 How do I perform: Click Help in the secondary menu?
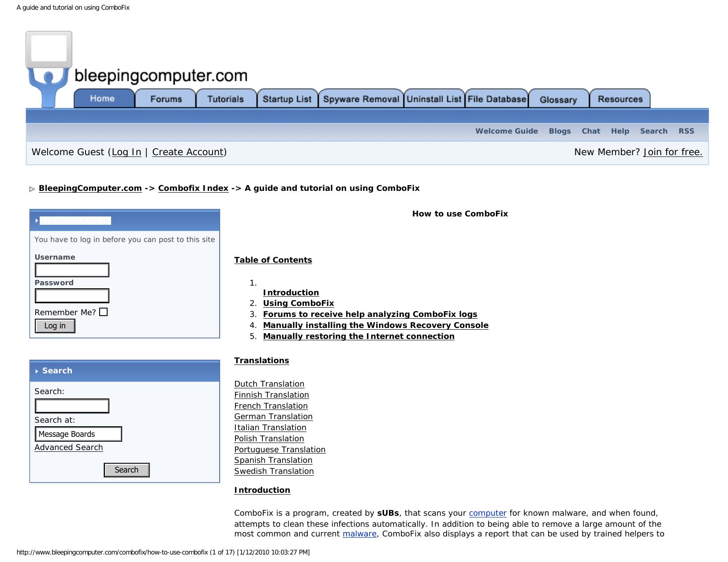click(x=620, y=131)
